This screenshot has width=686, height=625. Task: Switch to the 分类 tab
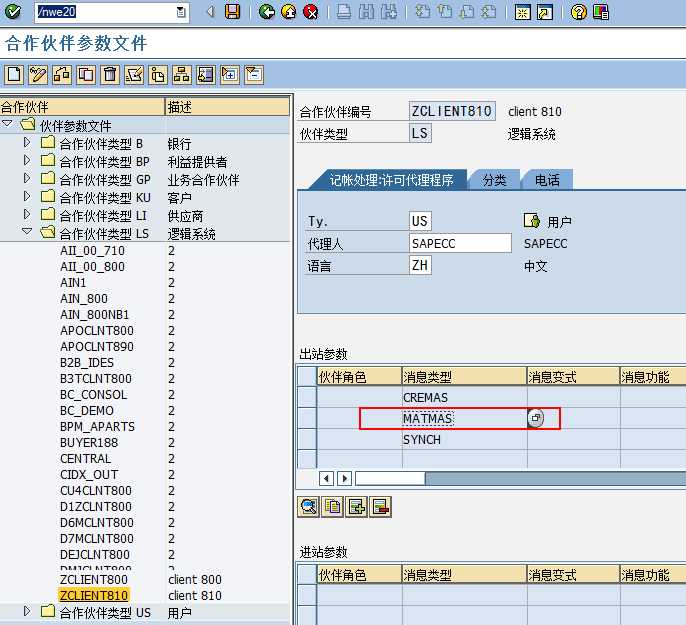pyautogui.click(x=494, y=180)
